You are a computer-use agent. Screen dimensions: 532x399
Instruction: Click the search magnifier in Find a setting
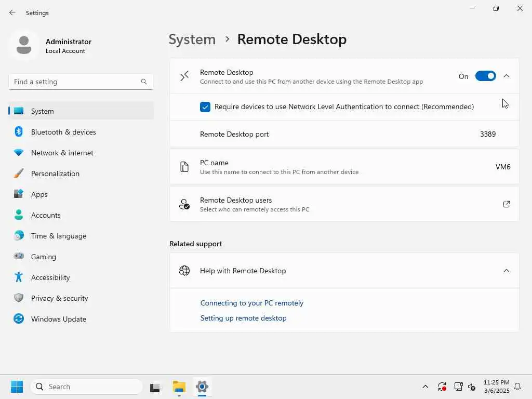pos(144,82)
